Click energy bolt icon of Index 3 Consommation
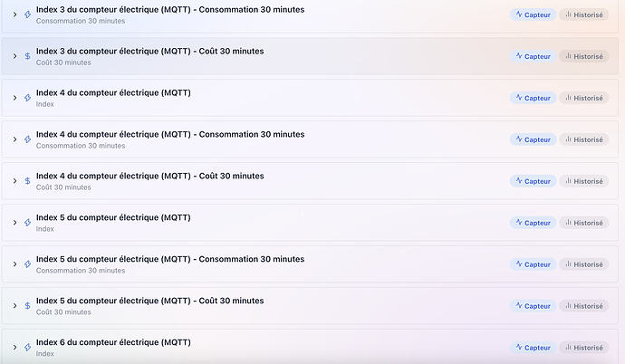 point(27,14)
